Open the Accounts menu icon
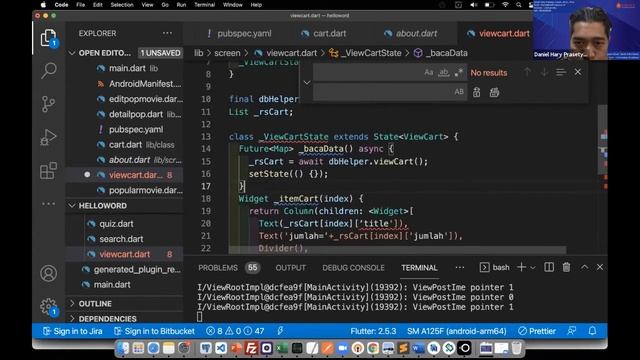640x360 pixels. [x=49, y=273]
